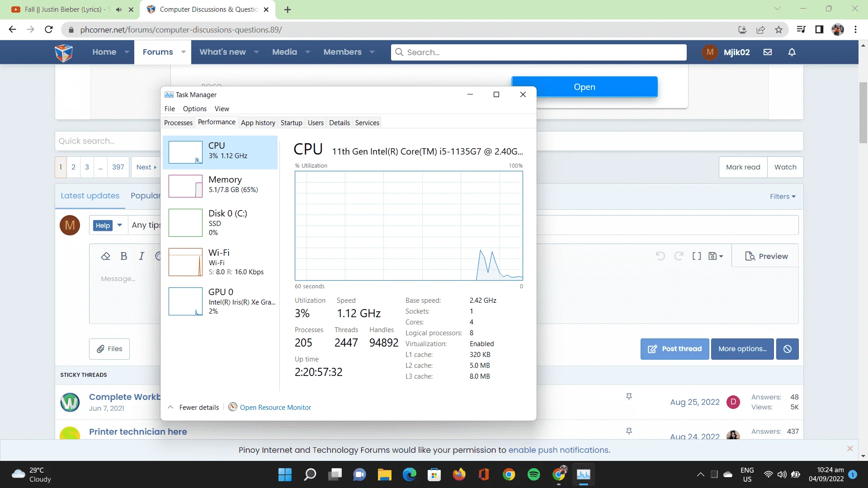
Task: Click the cancel circle-slash button
Action: pos(787,349)
